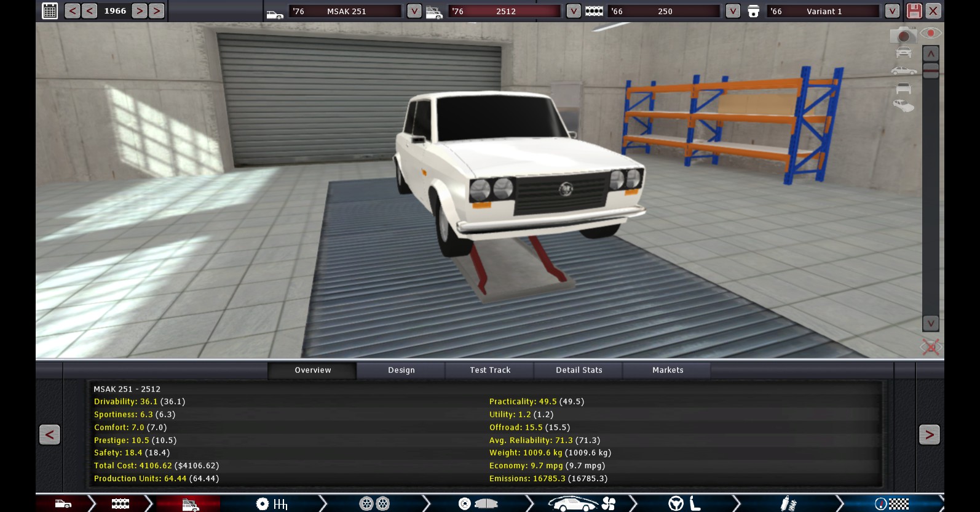Jump forward several years with last right arrow
Screen dimensions: 980x512
[x=157, y=10]
